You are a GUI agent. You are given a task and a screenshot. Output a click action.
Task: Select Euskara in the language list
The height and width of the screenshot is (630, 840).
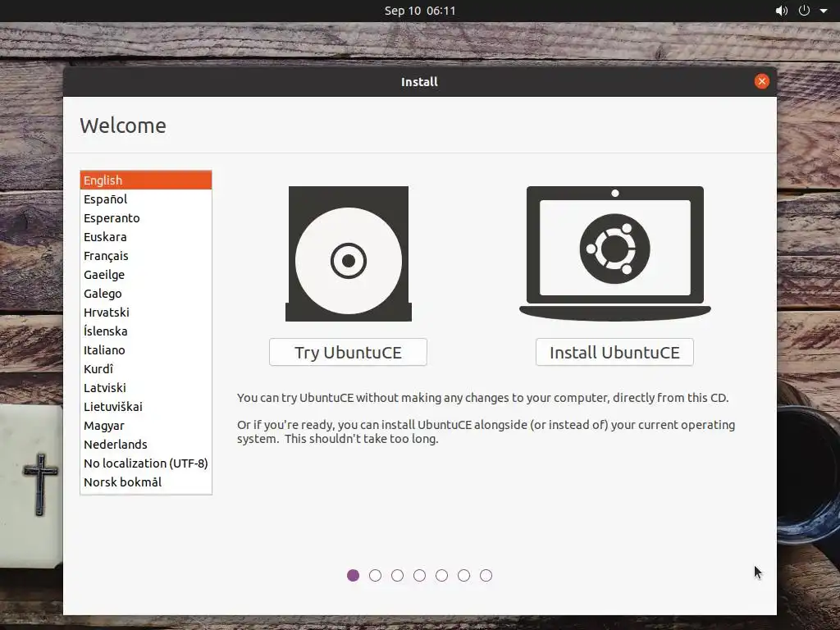coord(146,237)
